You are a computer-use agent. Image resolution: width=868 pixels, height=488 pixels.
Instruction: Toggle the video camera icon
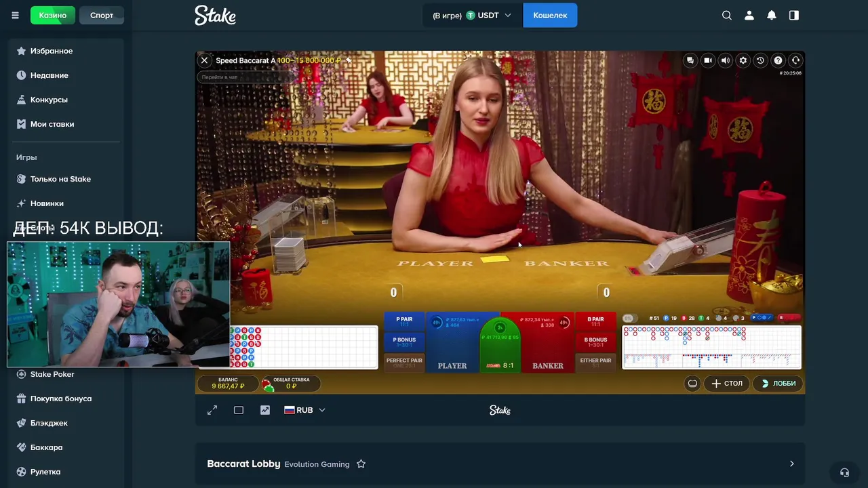point(708,60)
